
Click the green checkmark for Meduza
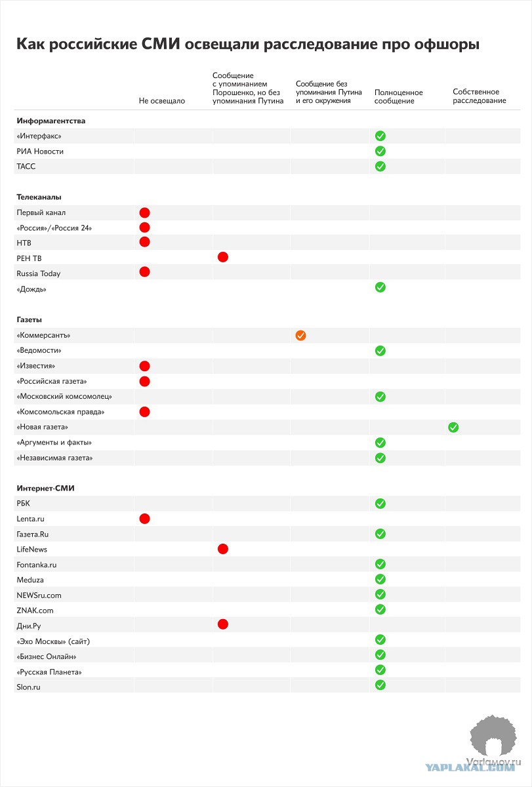pos(380,579)
